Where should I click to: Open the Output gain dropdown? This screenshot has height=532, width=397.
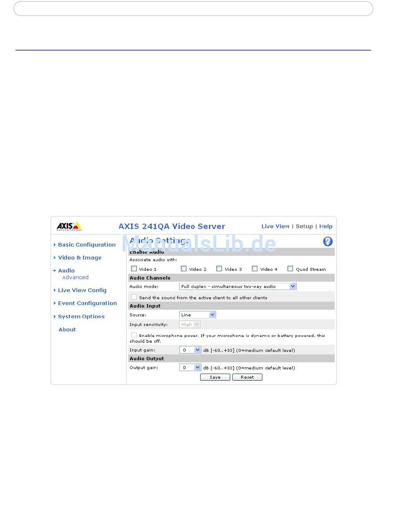(191, 368)
